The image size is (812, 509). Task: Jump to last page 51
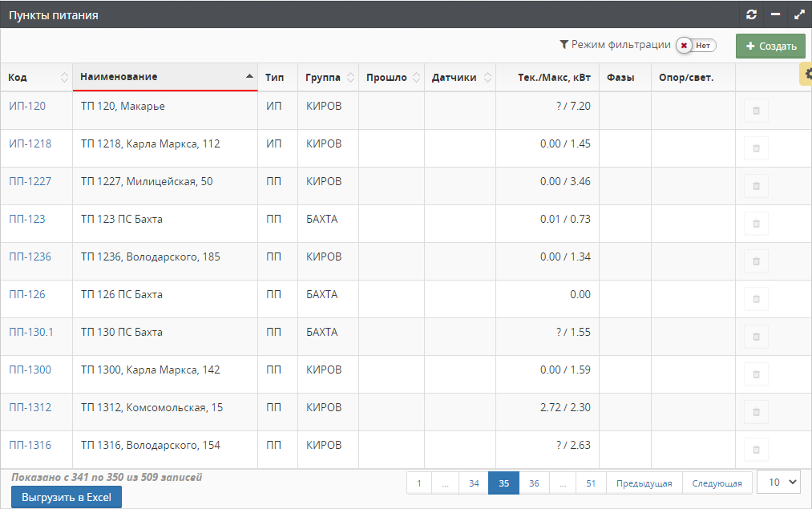tap(591, 483)
